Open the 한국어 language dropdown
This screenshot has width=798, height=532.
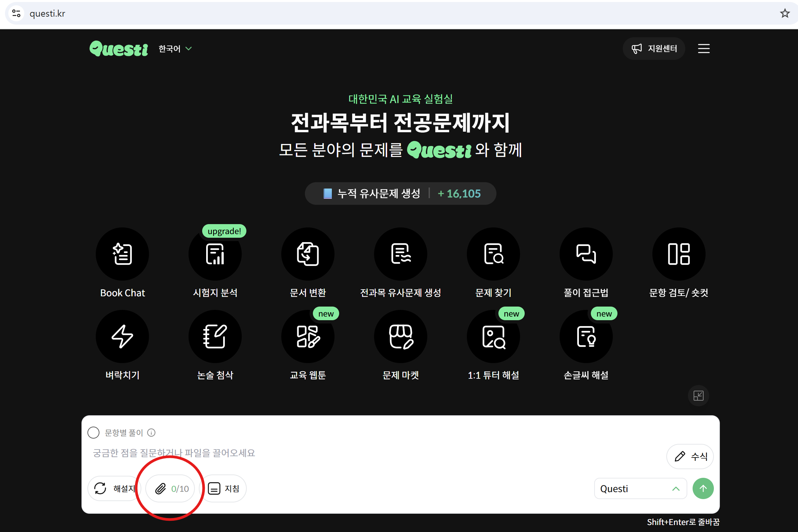pos(176,49)
